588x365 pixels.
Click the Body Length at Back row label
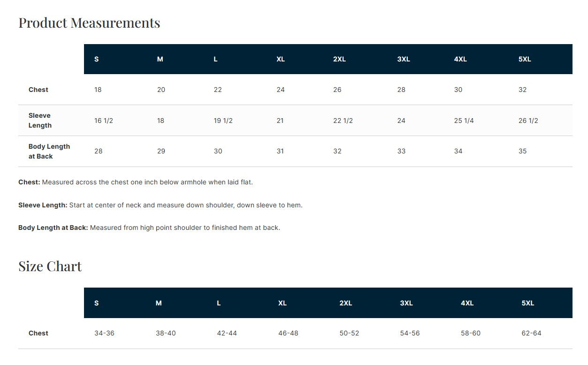pyautogui.click(x=49, y=151)
